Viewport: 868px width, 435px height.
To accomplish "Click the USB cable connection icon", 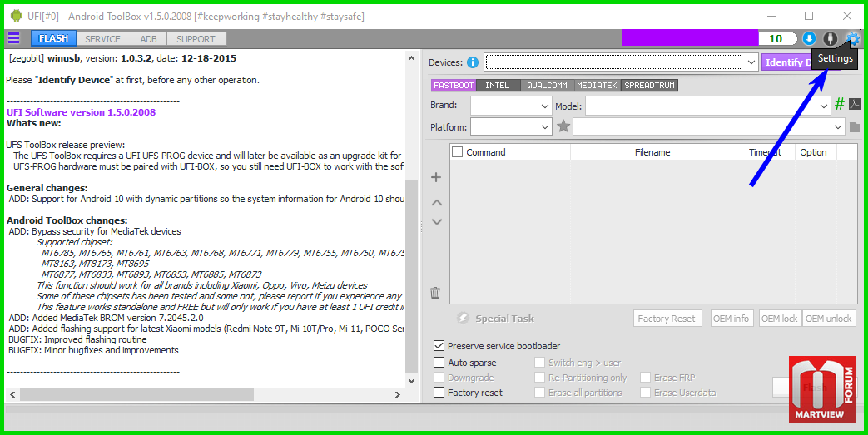I will pyautogui.click(x=830, y=39).
